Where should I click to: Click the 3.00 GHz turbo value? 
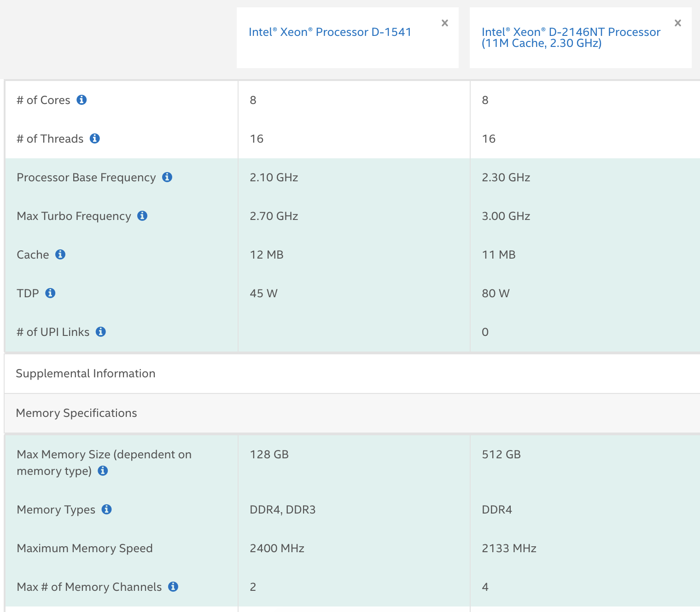point(506,216)
